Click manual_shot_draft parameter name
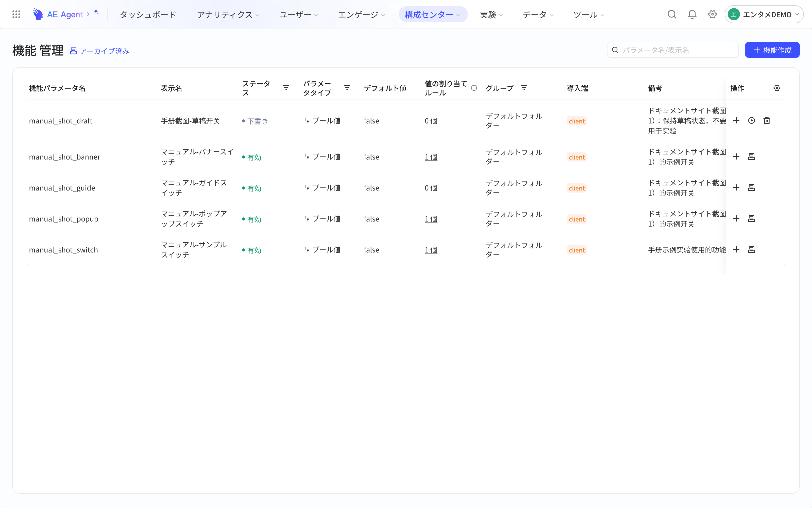The image size is (812, 508). click(61, 121)
